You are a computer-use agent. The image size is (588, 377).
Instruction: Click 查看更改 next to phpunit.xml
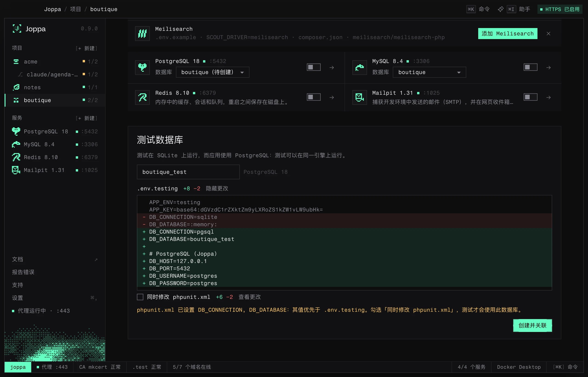coord(249,297)
